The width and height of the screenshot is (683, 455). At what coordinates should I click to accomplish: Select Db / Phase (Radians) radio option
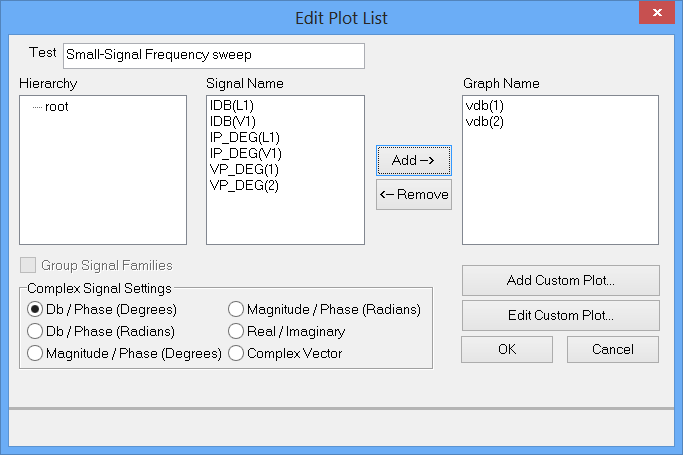click(x=35, y=331)
